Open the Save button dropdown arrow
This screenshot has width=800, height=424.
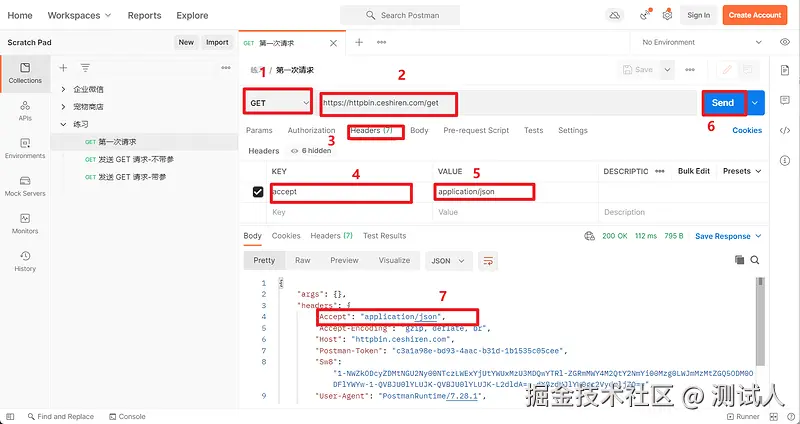(667, 70)
